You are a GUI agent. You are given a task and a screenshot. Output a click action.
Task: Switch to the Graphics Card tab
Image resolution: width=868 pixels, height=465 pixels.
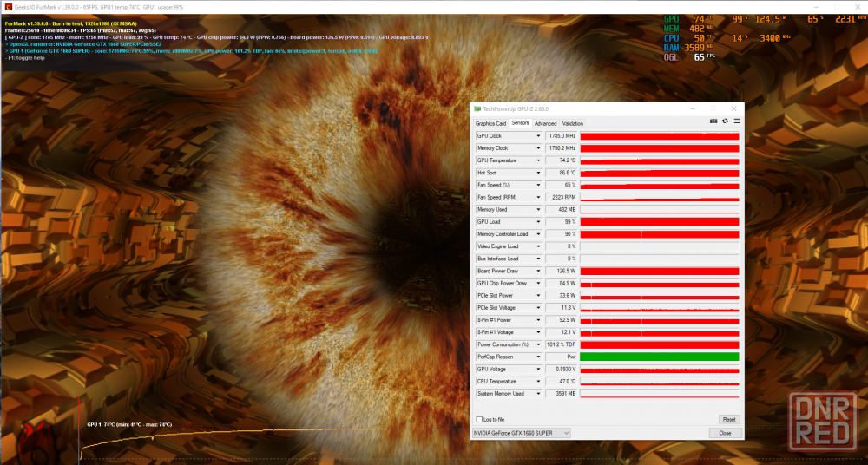point(490,123)
